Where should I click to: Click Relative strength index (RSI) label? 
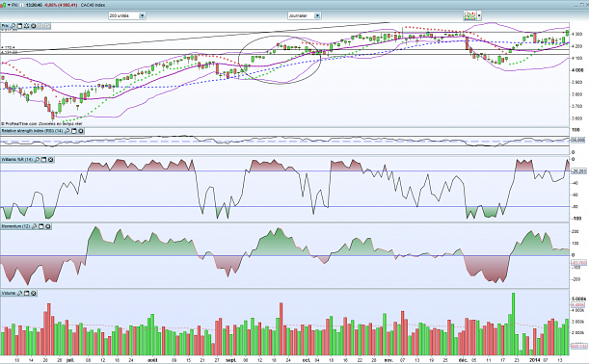[x=33, y=131]
